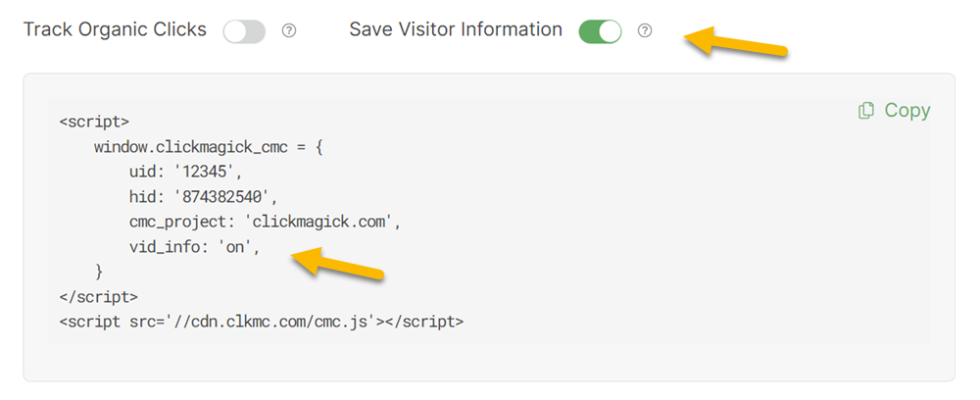
Task: Click the 'Save Visitor Information' label text
Action: tap(456, 29)
